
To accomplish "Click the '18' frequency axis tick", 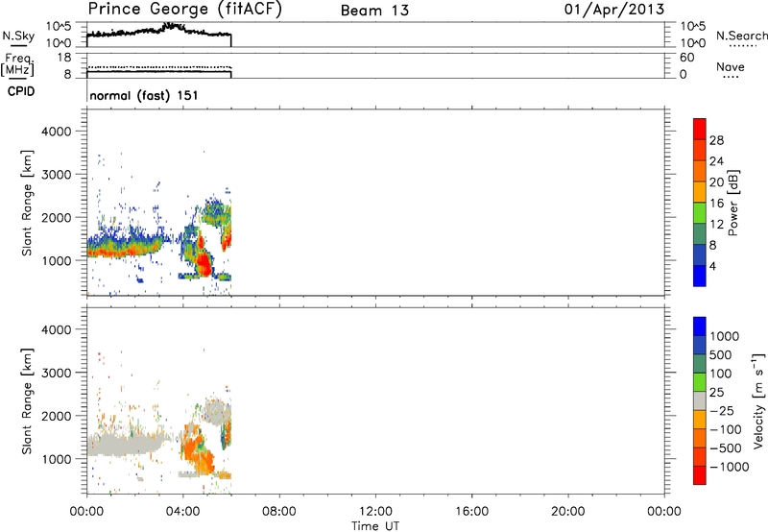I will click(64, 58).
